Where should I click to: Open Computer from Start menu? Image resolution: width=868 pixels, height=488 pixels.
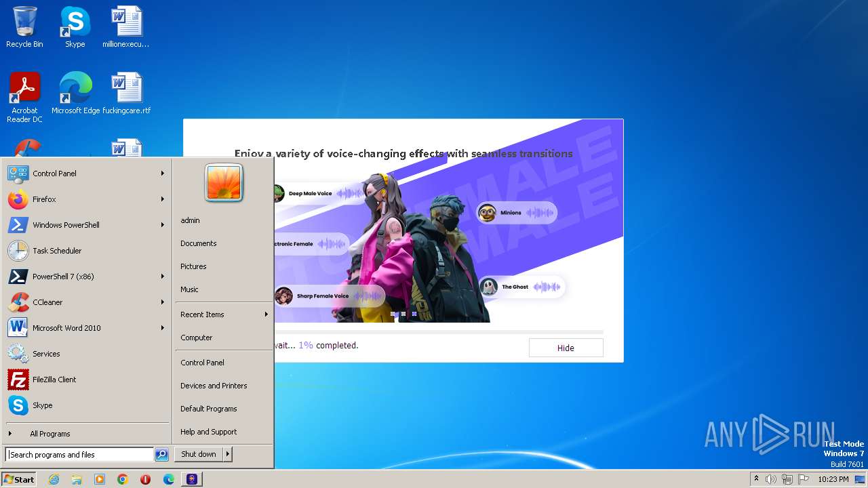click(x=224, y=338)
